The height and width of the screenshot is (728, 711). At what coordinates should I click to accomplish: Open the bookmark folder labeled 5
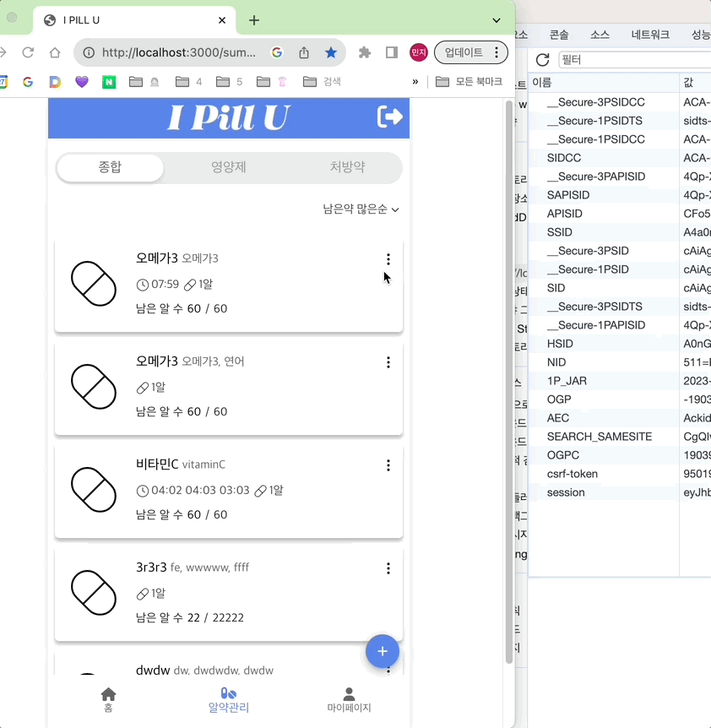point(229,82)
